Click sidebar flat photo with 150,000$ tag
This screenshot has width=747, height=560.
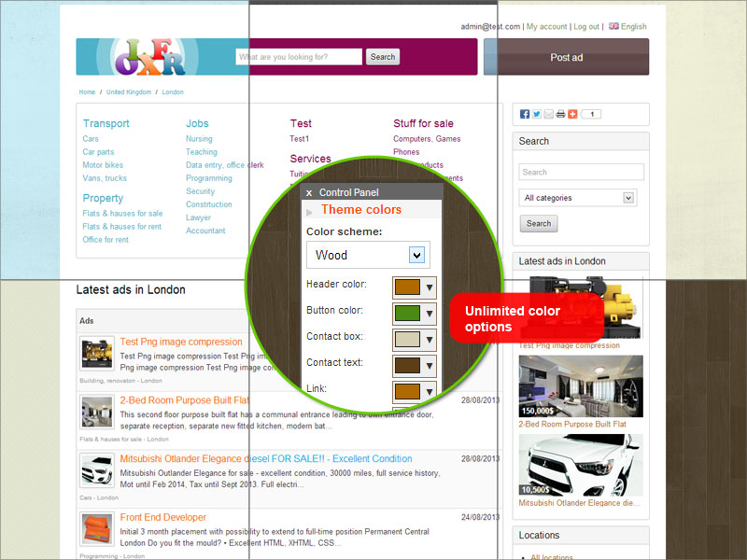point(581,386)
